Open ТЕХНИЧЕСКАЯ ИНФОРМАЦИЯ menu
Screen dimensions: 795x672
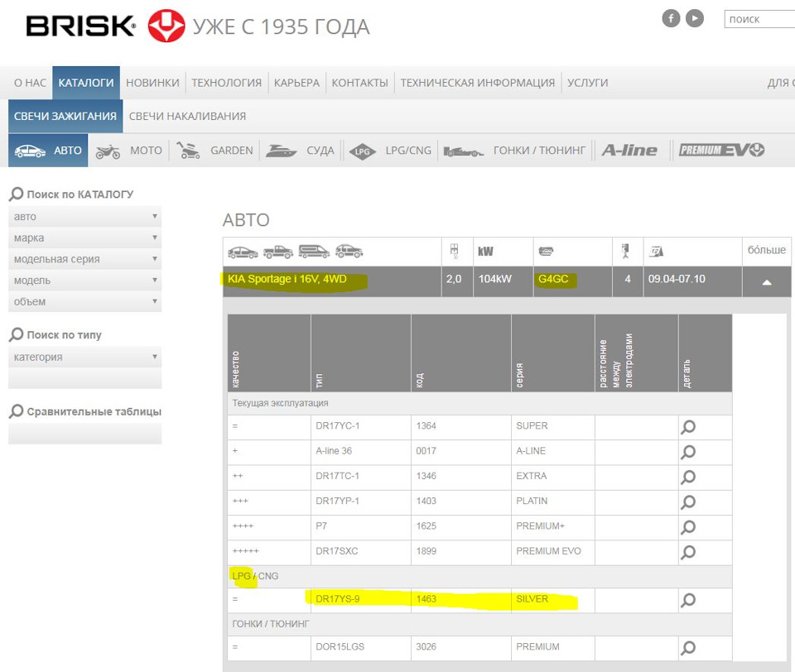[478, 83]
